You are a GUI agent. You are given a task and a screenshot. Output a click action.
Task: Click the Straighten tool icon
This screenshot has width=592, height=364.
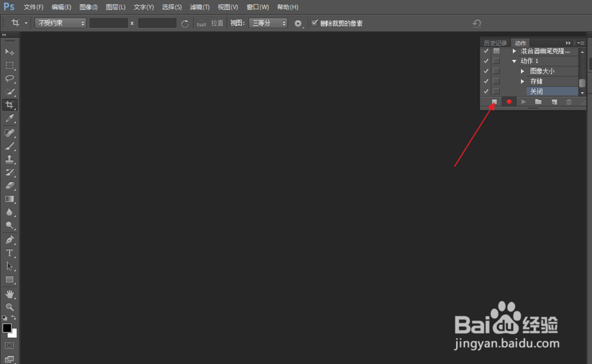pos(202,24)
